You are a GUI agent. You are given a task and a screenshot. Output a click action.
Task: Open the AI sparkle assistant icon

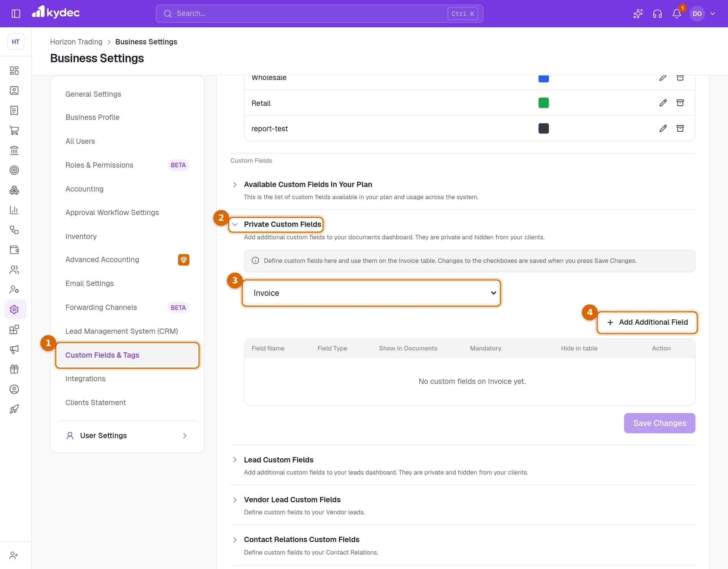pos(638,14)
